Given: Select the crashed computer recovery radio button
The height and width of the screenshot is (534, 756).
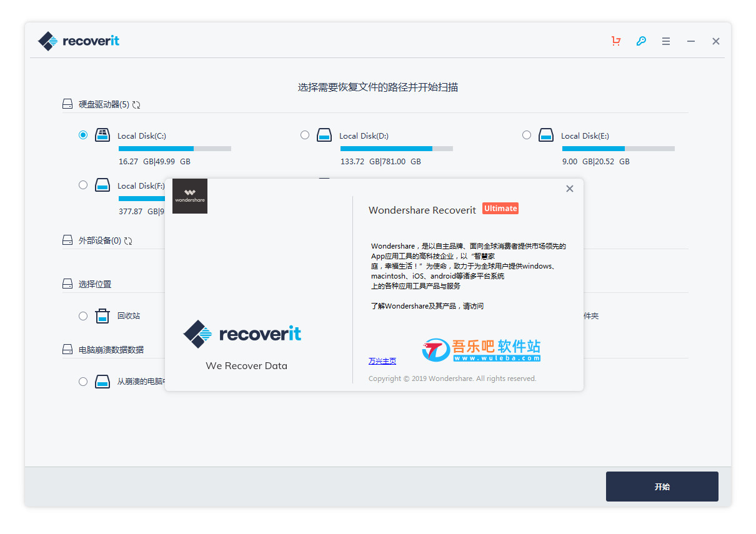Looking at the screenshot, I should [83, 381].
